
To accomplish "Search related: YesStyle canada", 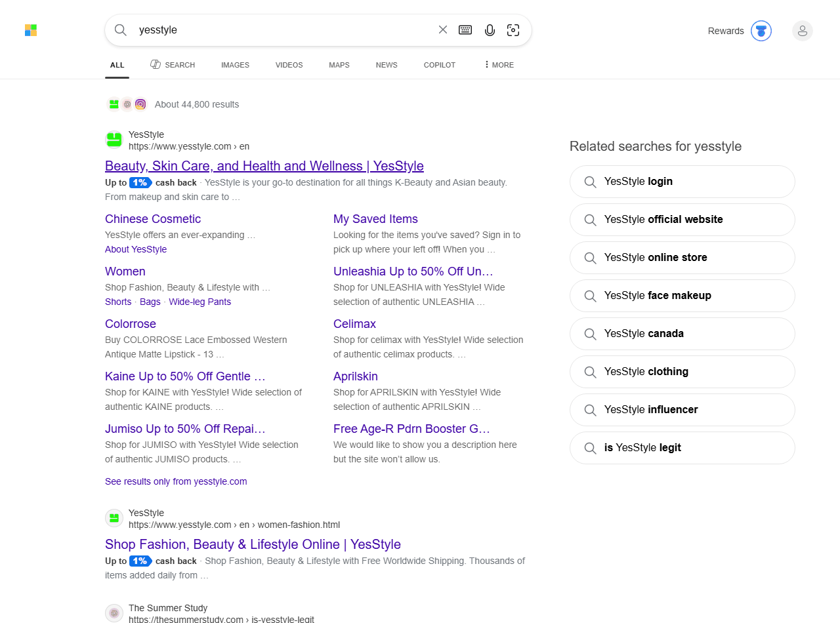I will (x=682, y=334).
